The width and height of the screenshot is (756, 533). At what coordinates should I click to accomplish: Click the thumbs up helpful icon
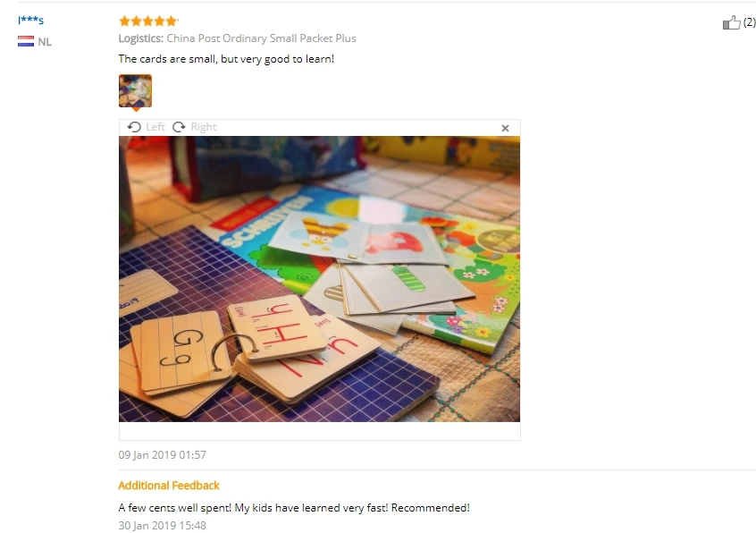coord(731,22)
